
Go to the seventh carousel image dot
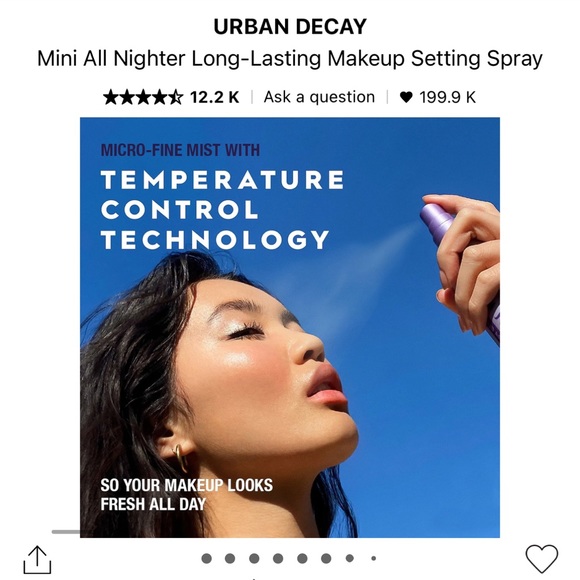(350, 558)
